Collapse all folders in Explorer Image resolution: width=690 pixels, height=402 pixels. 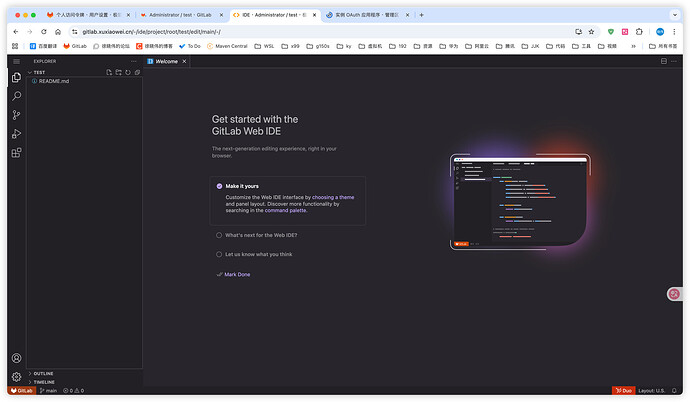(x=137, y=72)
